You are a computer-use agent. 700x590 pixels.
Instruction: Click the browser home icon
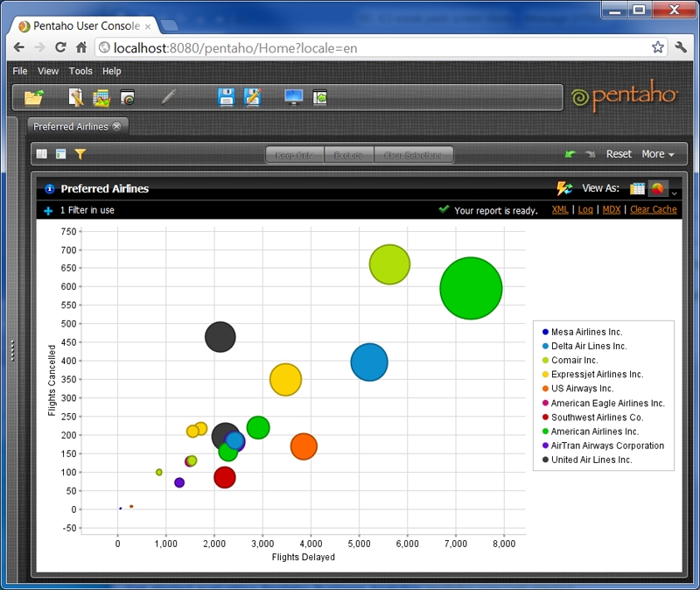[81, 47]
